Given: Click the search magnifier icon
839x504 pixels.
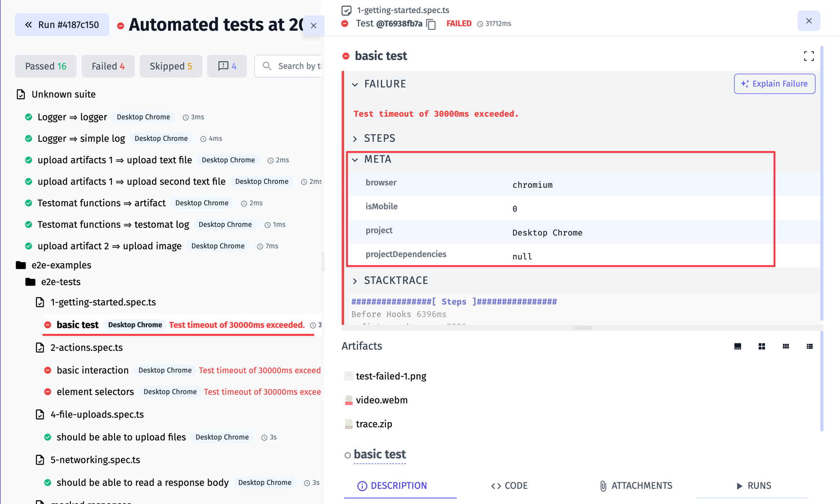Looking at the screenshot, I should 267,66.
